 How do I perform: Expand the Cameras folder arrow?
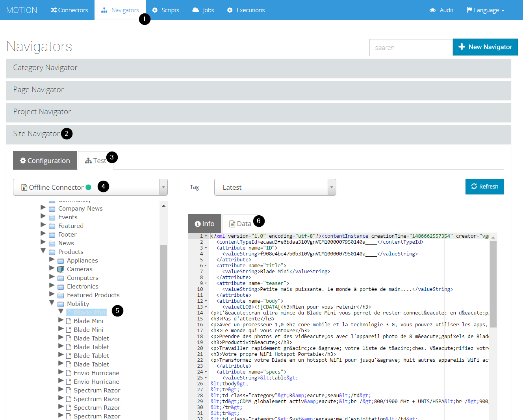pos(52,268)
